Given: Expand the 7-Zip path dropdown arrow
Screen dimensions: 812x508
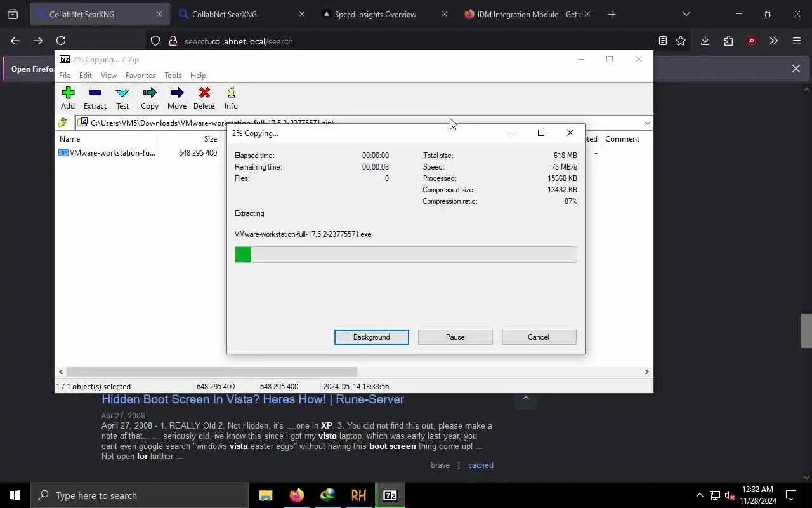Looking at the screenshot, I should tap(647, 123).
